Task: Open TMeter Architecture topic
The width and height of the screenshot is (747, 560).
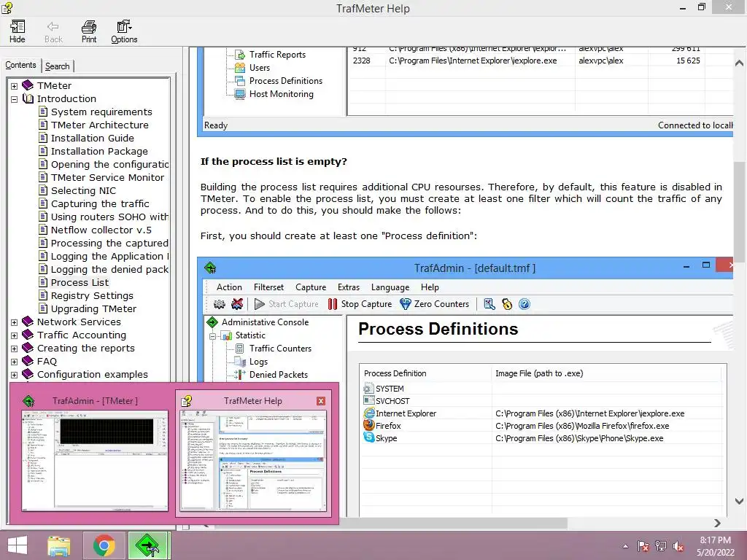Action: [99, 125]
